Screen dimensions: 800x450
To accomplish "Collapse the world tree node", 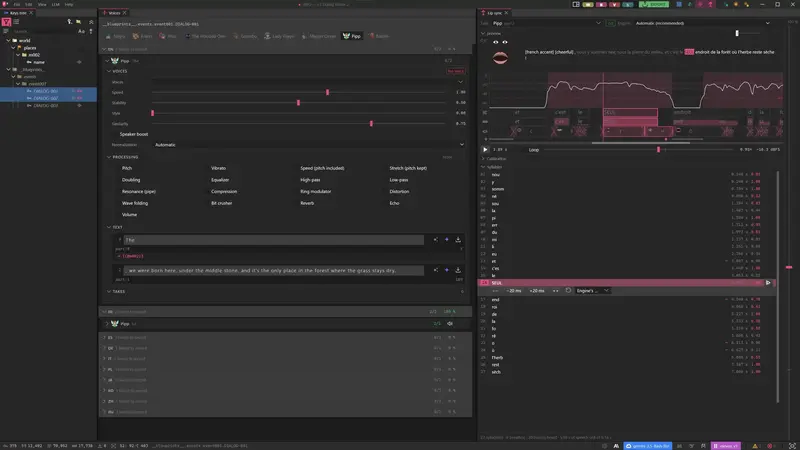I will point(9,40).
